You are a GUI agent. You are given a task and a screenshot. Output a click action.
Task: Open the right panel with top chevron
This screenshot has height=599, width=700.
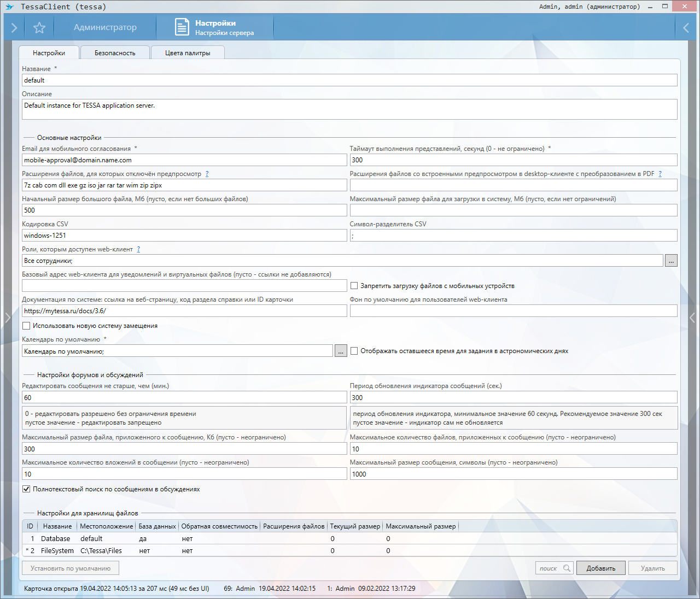[x=686, y=28]
